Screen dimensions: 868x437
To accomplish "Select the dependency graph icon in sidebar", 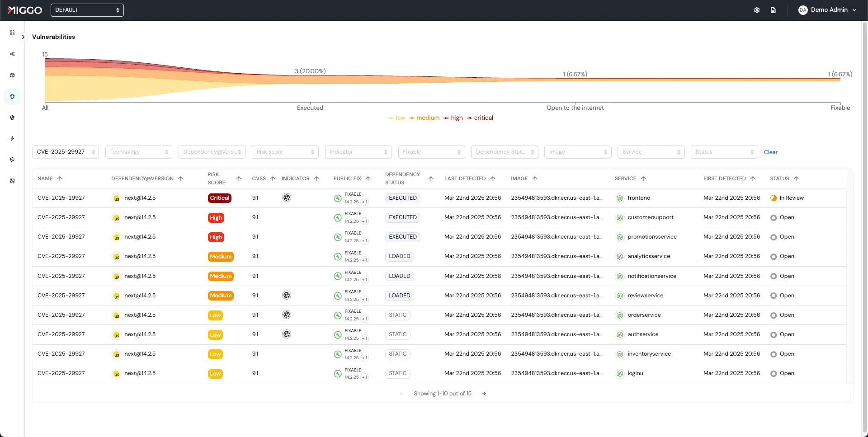I will [12, 54].
